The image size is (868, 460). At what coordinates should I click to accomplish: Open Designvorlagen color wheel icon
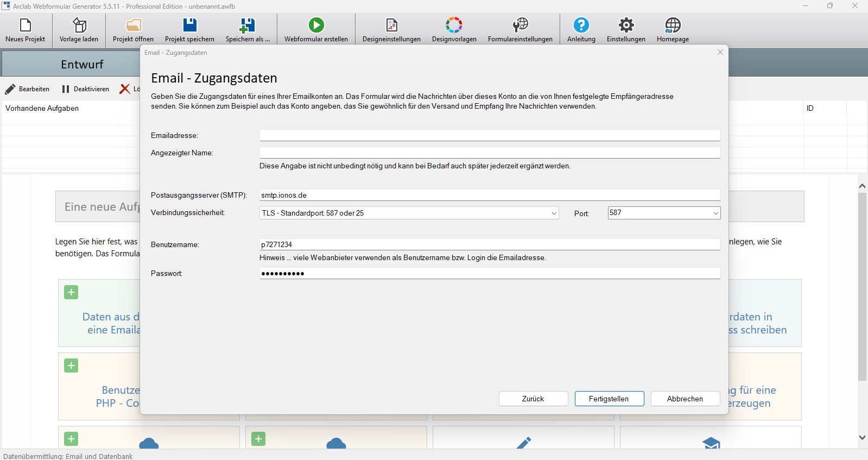pos(454,26)
